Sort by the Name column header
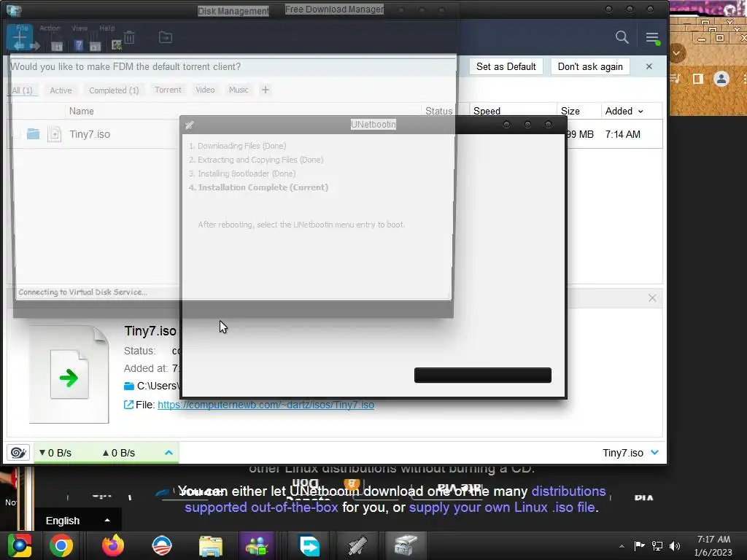 point(82,112)
